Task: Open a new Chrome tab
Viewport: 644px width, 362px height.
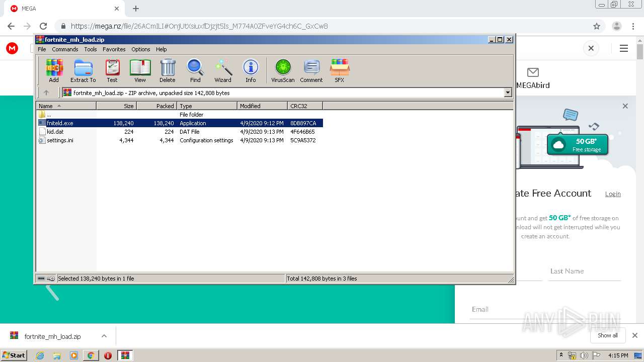Action: click(136, 9)
